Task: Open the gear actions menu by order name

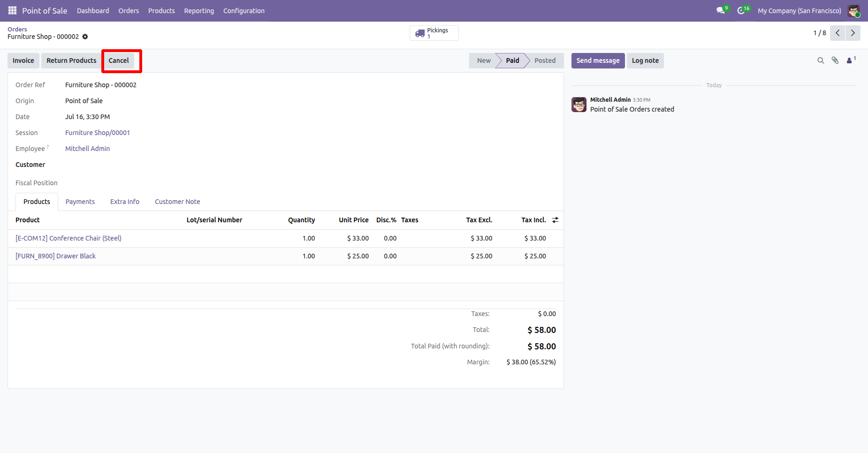Action: (85, 37)
